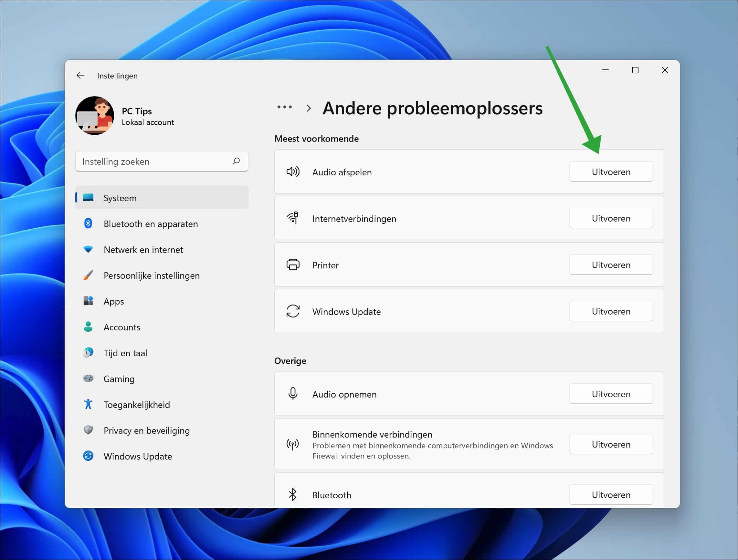Click the Toegankelijkheid figure icon
This screenshot has width=738, height=560.
tap(88, 404)
